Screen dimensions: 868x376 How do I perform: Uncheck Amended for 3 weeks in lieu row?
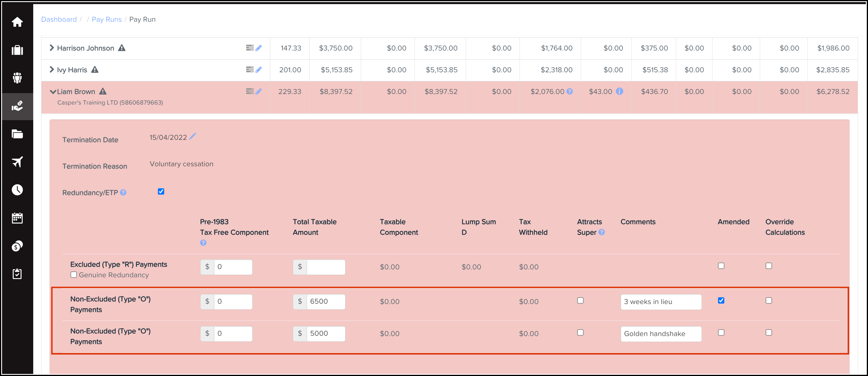coord(721,300)
